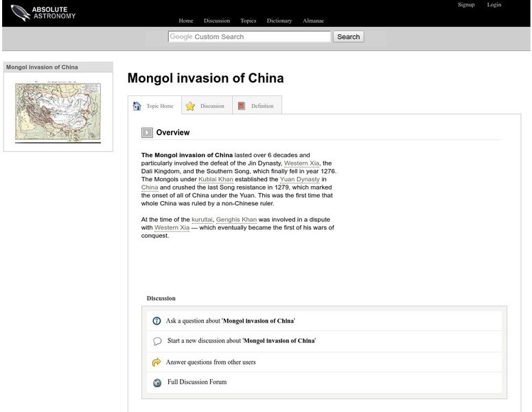This screenshot has width=532, height=412.
Task: Click the info icon beside Ask a question
Action: [x=157, y=321]
